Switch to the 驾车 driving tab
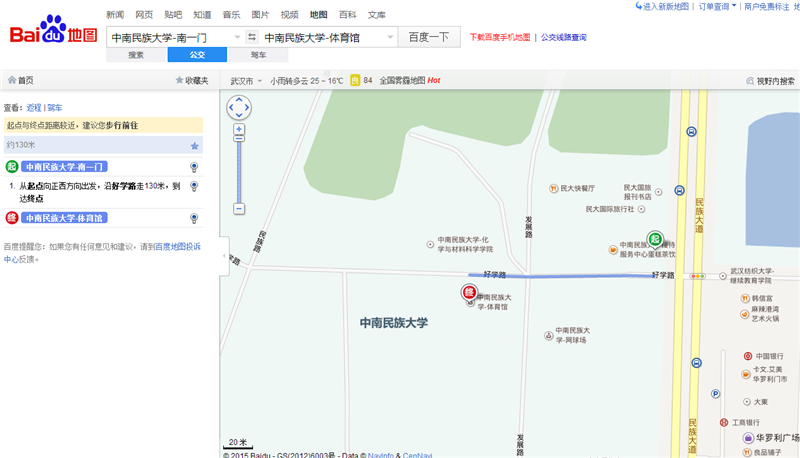Screen dimensions: 800x458 [259, 55]
